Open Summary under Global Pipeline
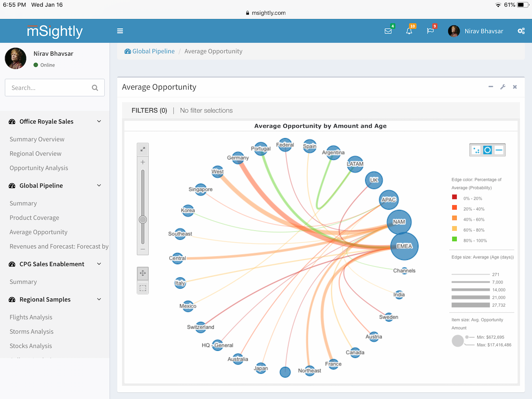Screen dimensions: 532x399 [23, 203]
